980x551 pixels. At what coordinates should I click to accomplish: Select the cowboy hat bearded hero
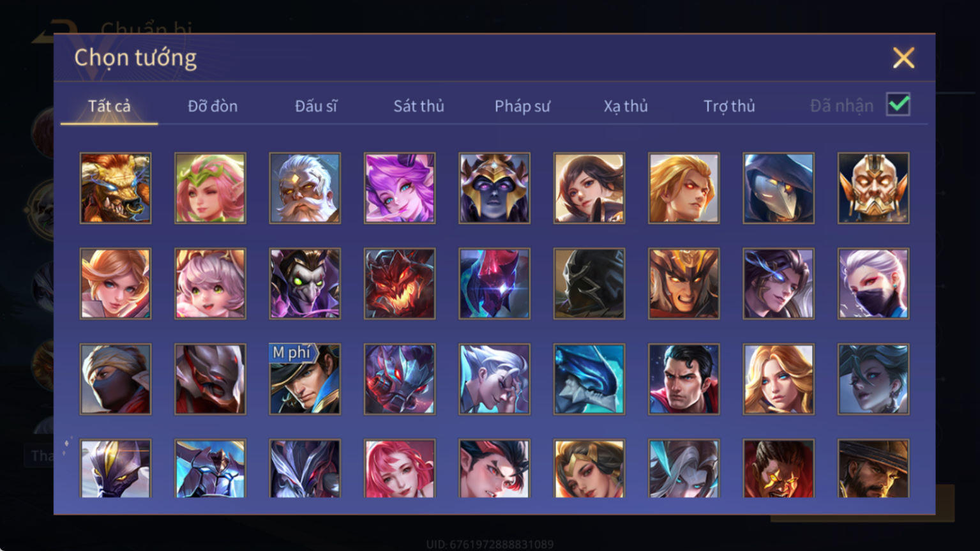tap(873, 469)
